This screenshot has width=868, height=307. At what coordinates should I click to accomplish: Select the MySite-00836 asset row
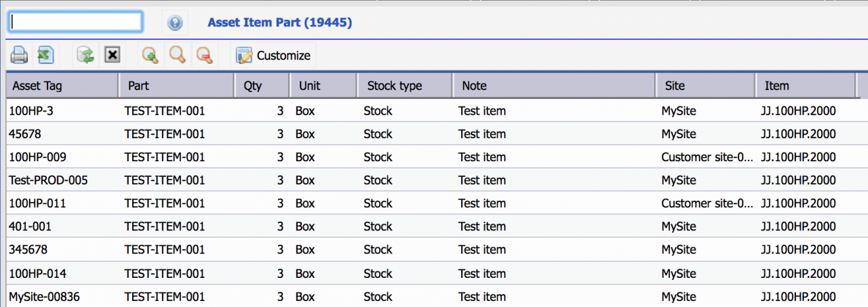tap(434, 296)
